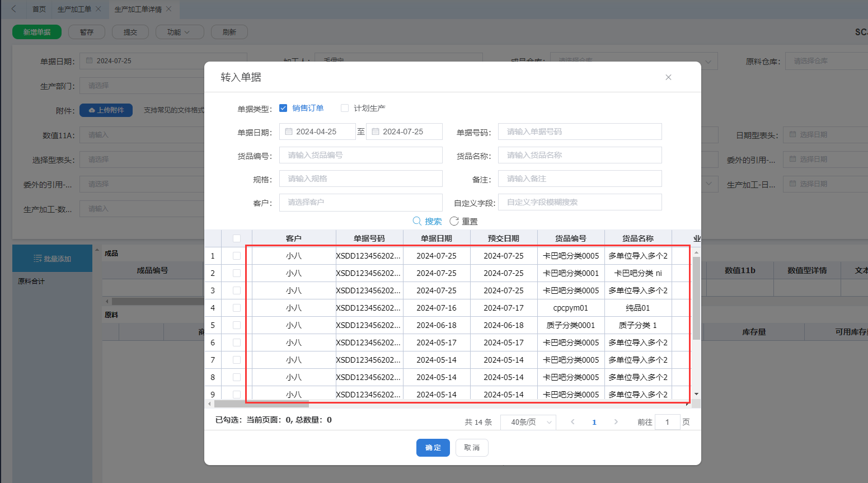Click the calendar icon in background 单据日期 field
This screenshot has height=483, width=868.
[90, 60]
